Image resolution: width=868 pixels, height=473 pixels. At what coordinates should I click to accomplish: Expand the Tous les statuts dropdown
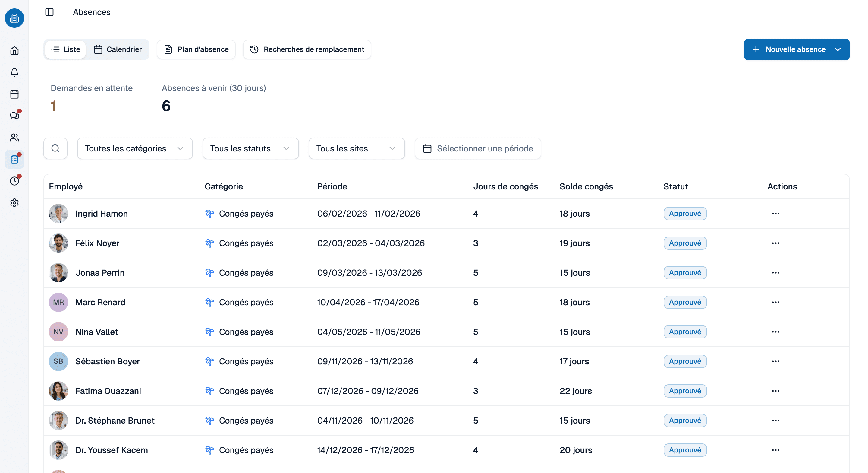click(x=250, y=148)
